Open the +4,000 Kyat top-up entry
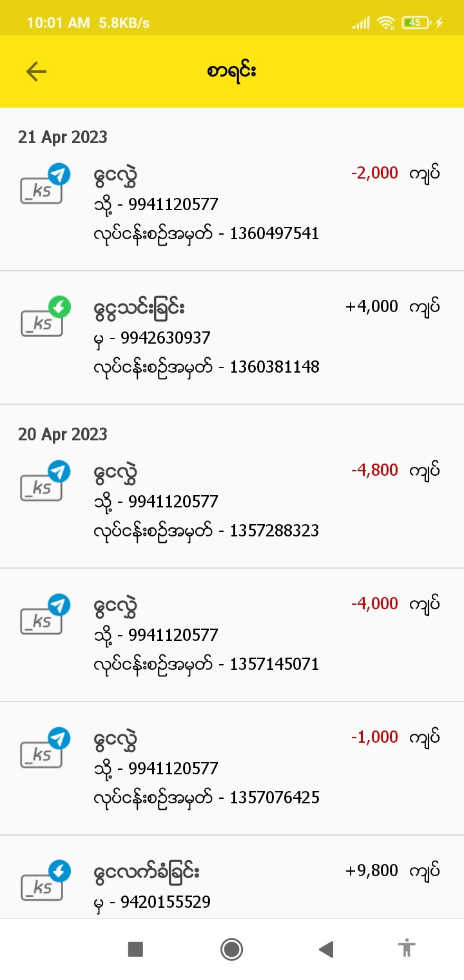Screen dimensions: 464x980 click(232, 337)
